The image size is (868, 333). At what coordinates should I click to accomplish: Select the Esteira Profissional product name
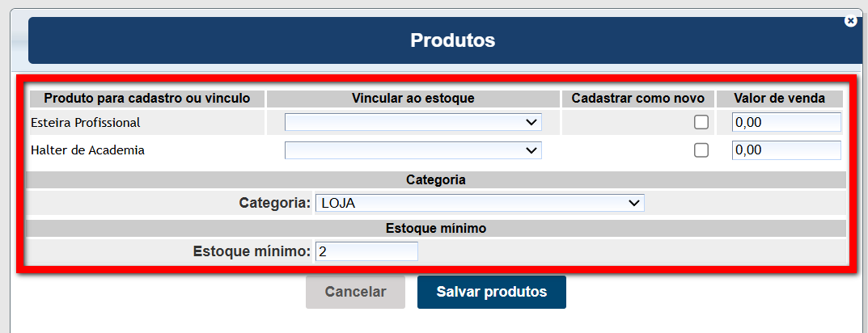click(86, 123)
